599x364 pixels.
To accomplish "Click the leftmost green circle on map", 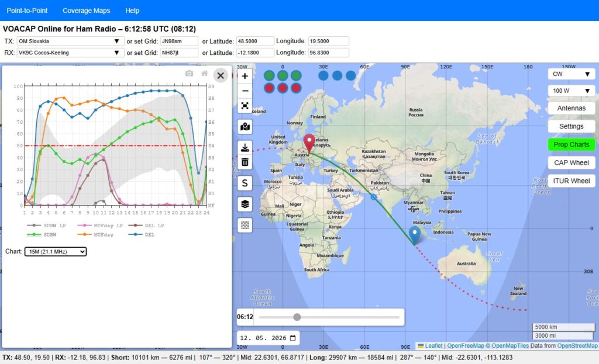I will coord(269,75).
